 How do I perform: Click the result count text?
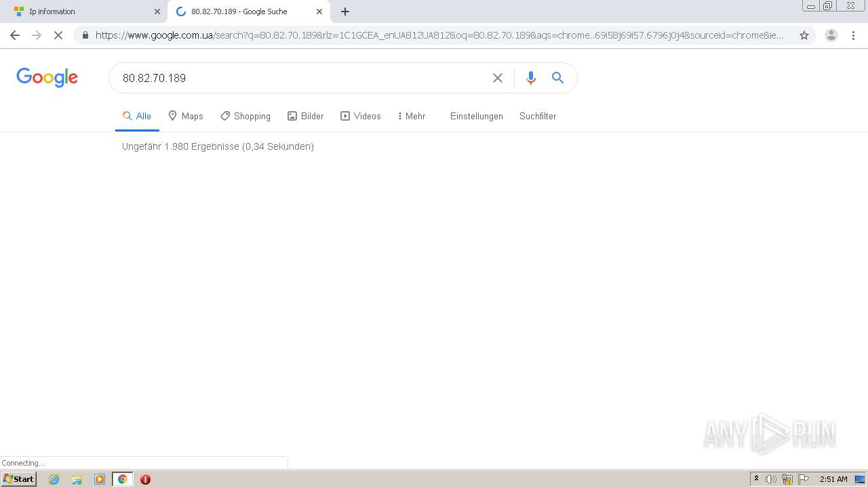coord(218,146)
